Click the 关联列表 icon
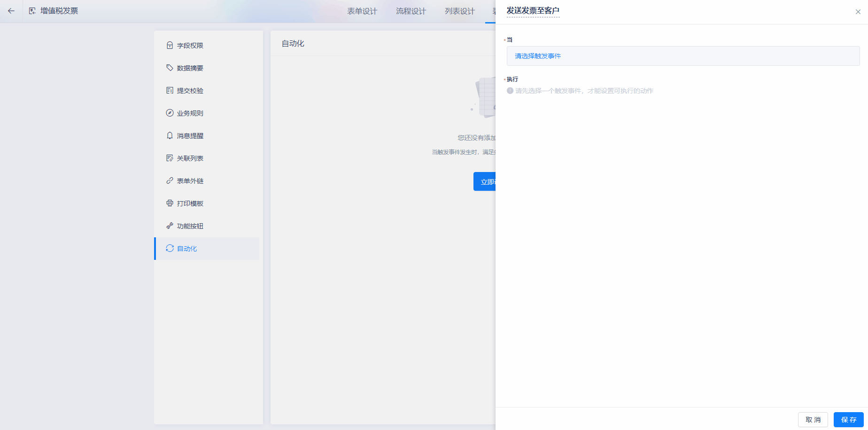 170,158
